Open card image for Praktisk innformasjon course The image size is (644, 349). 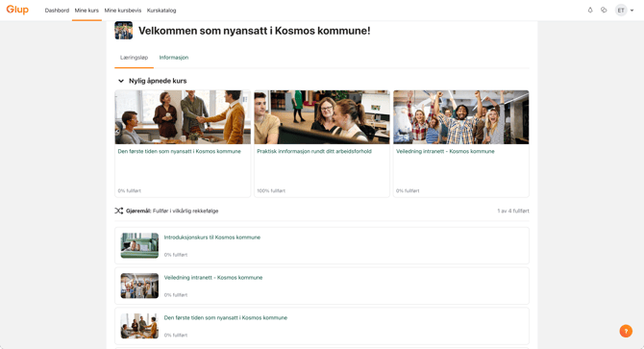[322, 117]
